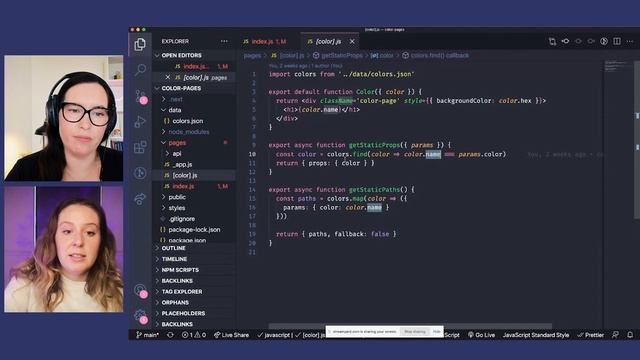Open the Search view in activity bar
Viewport: 640px width, 360px height.
pos(140,70)
